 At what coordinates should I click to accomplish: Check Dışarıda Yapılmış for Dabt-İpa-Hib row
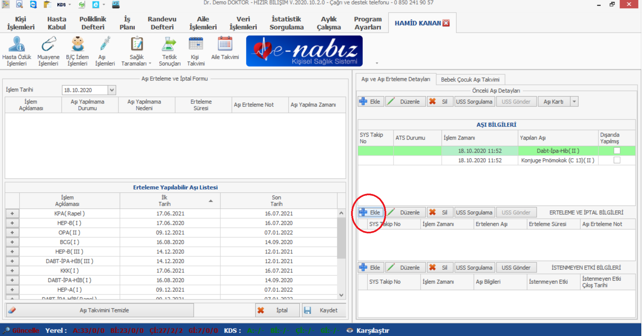[617, 151]
